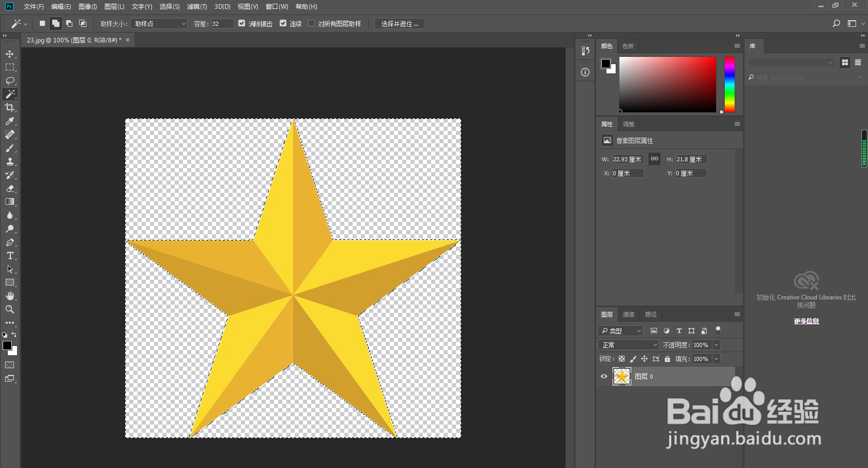The height and width of the screenshot is (468, 868).
Task: Open the 更多信息 more info link
Action: (x=806, y=321)
